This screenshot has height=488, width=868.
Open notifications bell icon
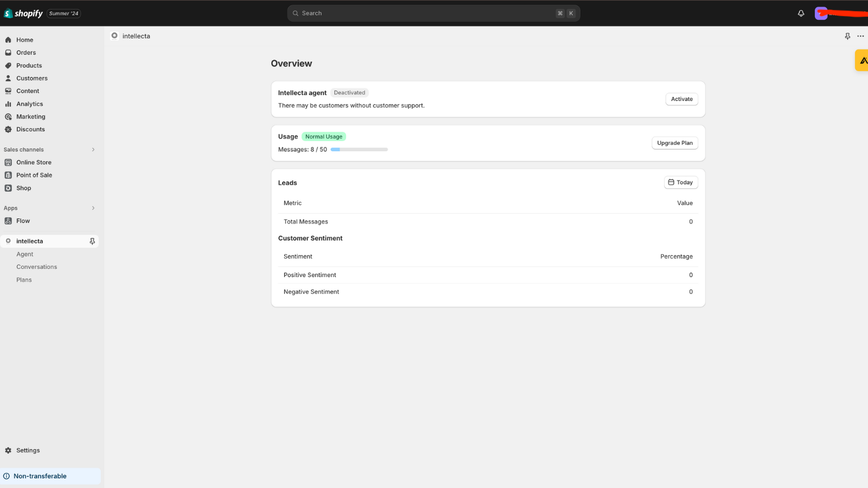[x=801, y=14]
